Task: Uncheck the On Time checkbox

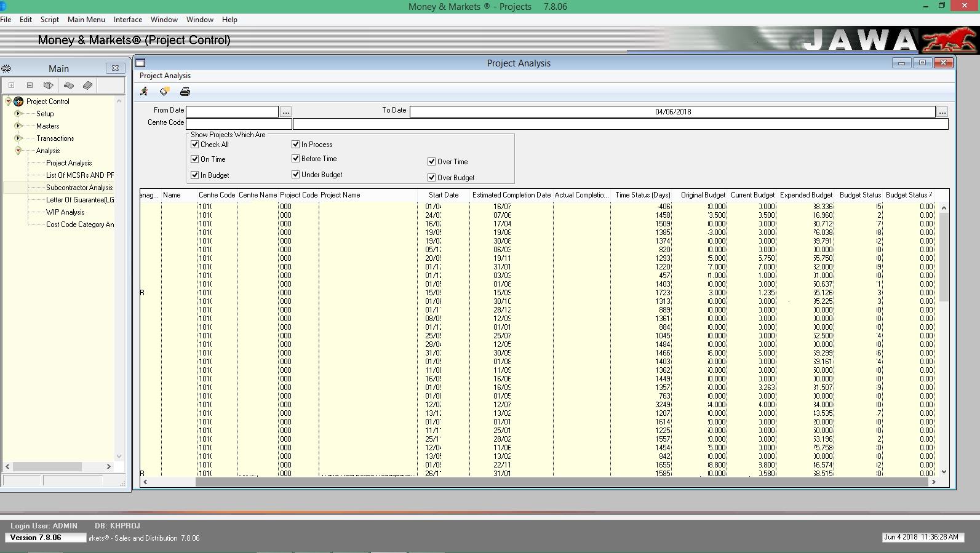Action: pyautogui.click(x=195, y=159)
